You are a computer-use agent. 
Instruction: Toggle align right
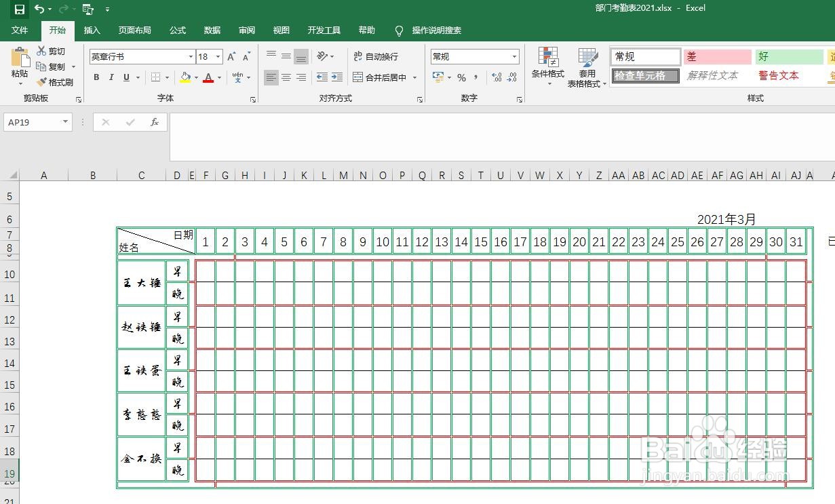click(301, 77)
